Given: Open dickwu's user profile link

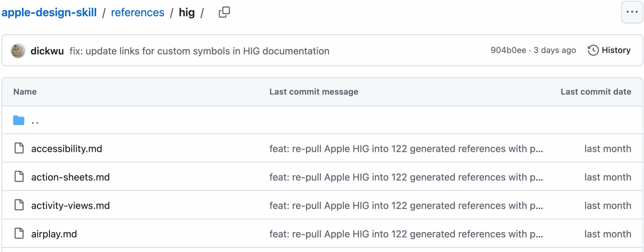Looking at the screenshot, I should (x=47, y=51).
